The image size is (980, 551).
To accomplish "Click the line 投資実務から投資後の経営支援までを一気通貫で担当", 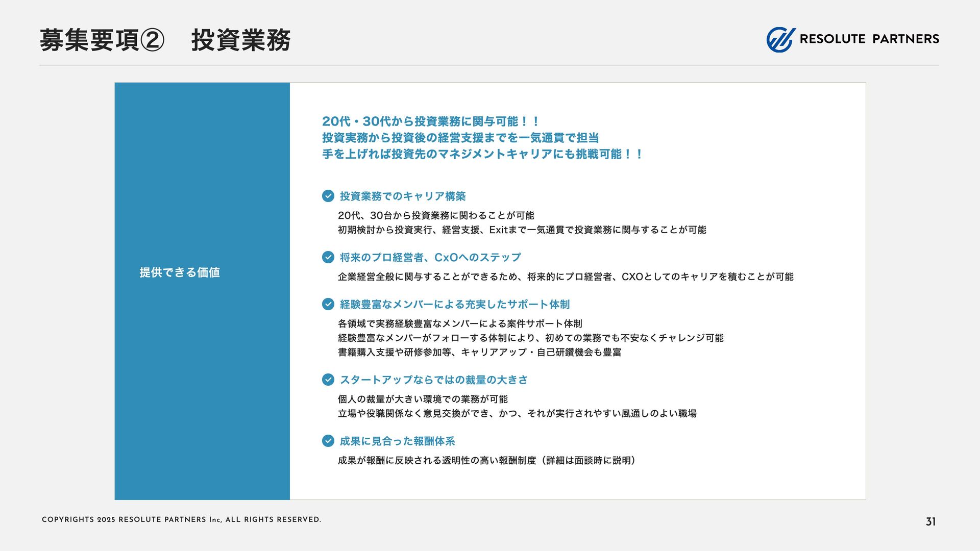I will pyautogui.click(x=460, y=138).
